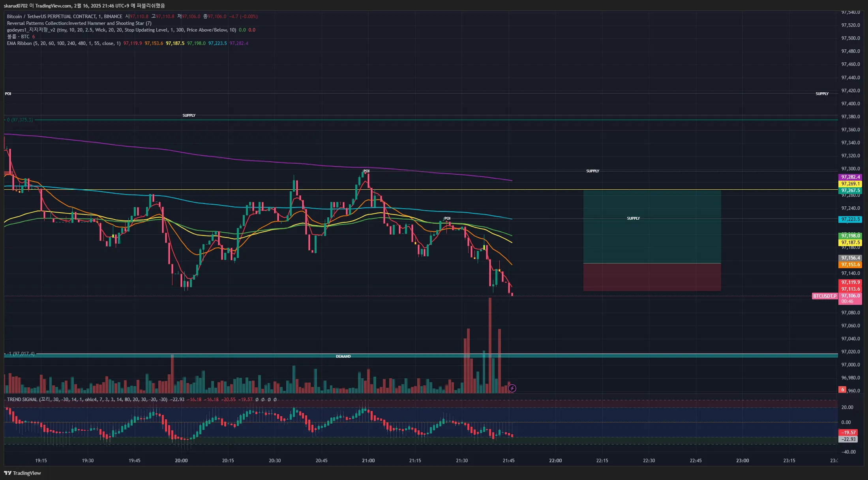Click the 97,119.9 EMA value in the legend
Screen dimensions: 868x480
[x=133, y=43]
